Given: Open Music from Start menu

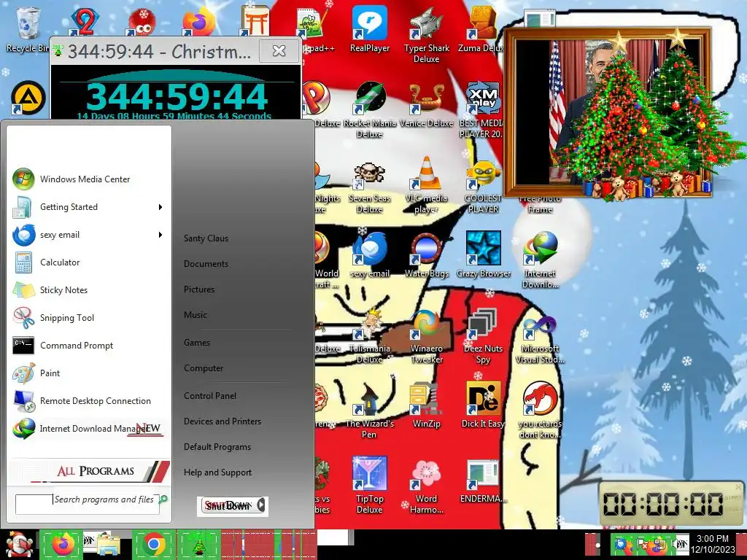Looking at the screenshot, I should tap(196, 315).
